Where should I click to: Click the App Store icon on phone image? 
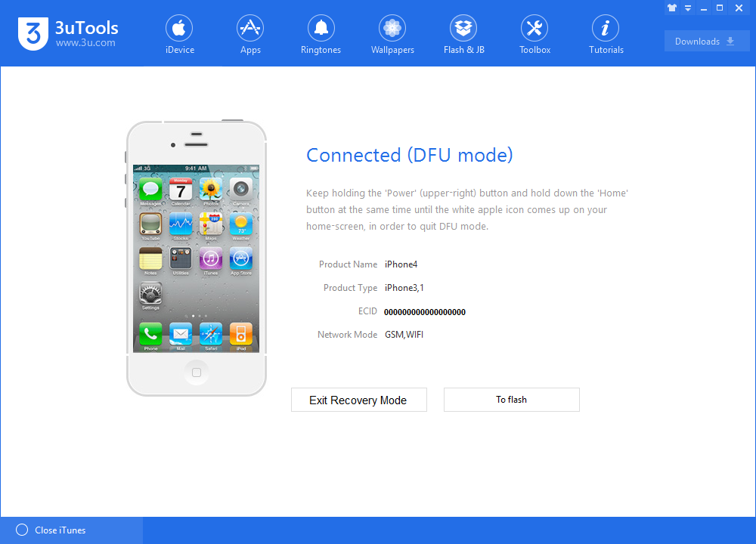[241, 258]
